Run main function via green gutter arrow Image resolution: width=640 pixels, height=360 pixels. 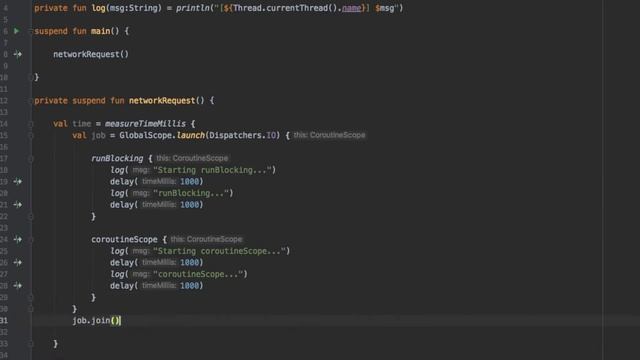point(16,31)
